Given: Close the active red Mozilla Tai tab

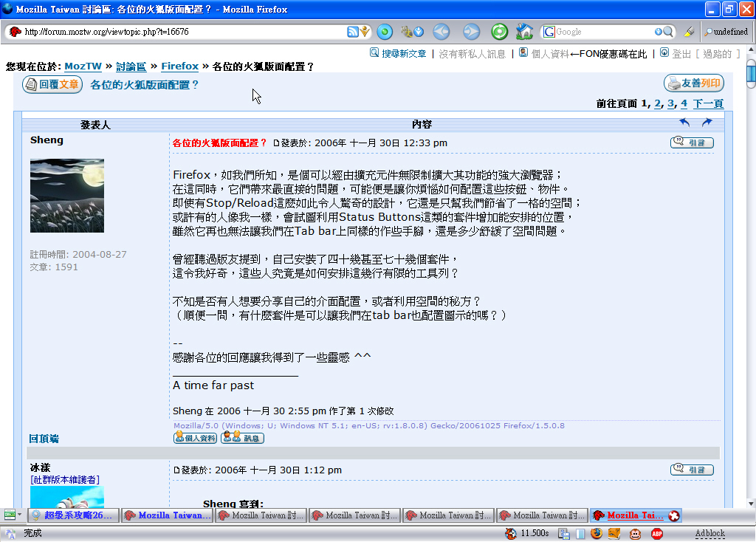Looking at the screenshot, I should tap(673, 516).
